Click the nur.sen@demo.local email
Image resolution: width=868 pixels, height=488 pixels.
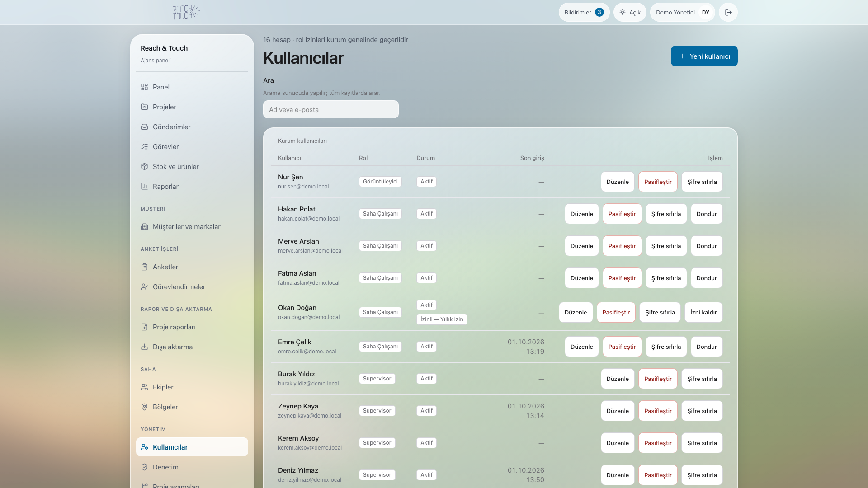pos(303,187)
